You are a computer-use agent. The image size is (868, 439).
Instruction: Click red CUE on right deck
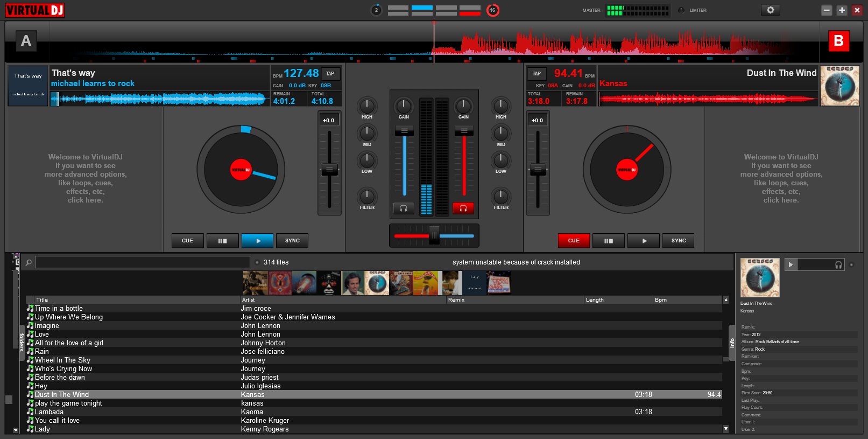click(574, 241)
